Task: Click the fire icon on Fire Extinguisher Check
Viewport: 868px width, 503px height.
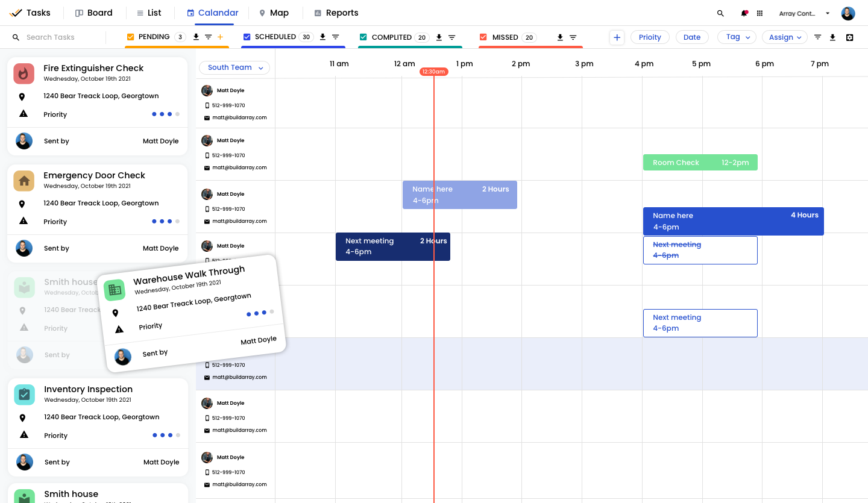Action: tap(24, 73)
